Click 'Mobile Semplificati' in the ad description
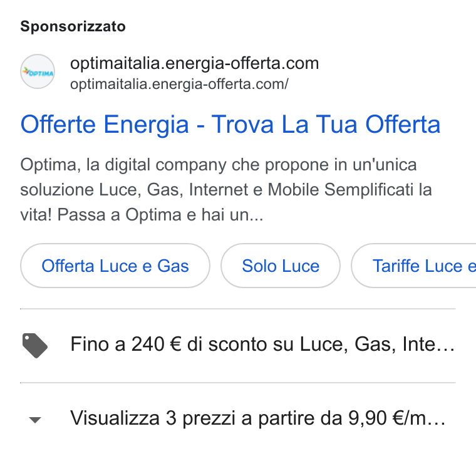 [x=340, y=190]
